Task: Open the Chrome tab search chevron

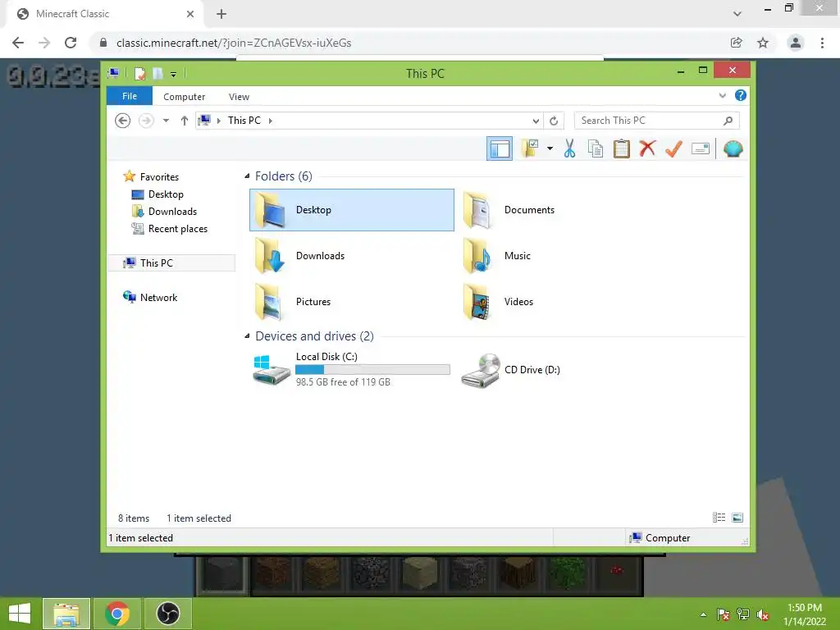Action: (737, 14)
